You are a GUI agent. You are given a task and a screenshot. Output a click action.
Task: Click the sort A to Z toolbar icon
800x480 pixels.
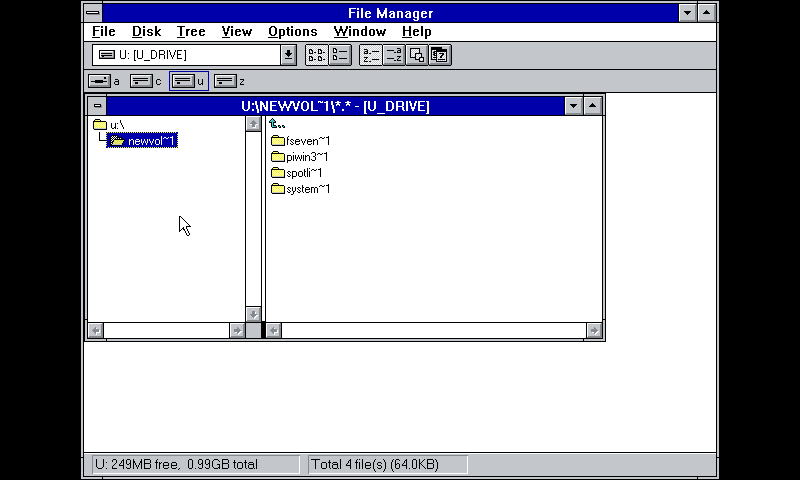[x=370, y=55]
